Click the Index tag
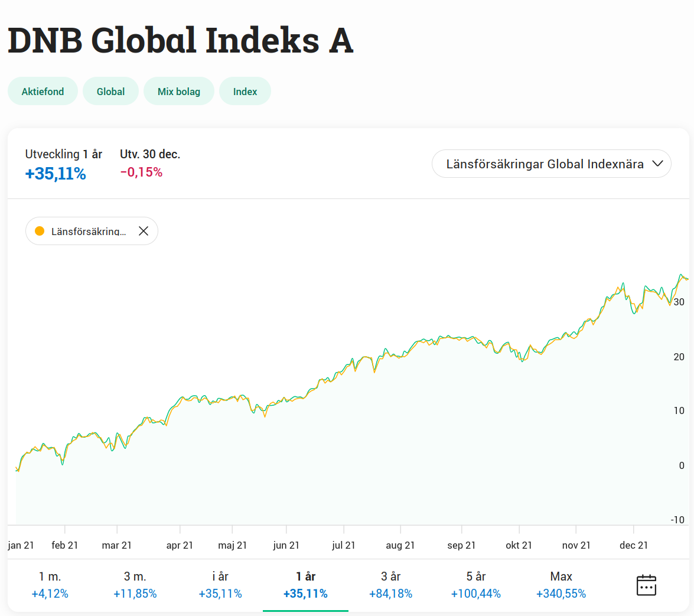694x616 pixels. (x=245, y=92)
